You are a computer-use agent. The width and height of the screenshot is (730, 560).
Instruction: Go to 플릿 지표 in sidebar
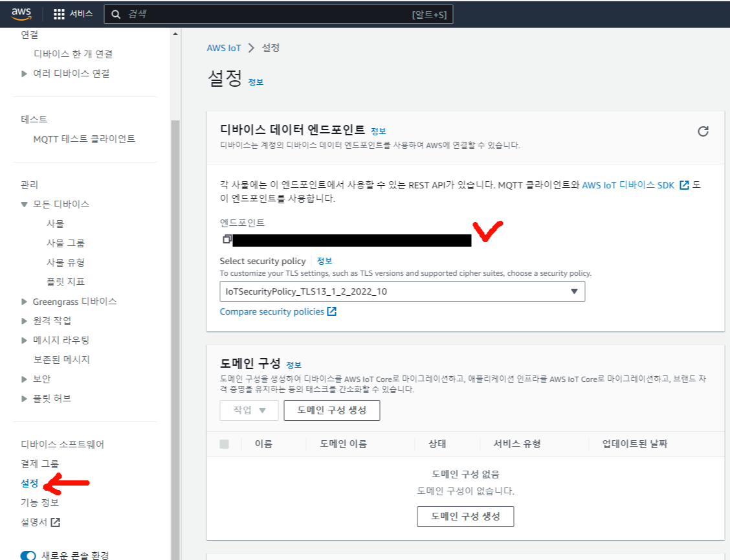pos(65,282)
